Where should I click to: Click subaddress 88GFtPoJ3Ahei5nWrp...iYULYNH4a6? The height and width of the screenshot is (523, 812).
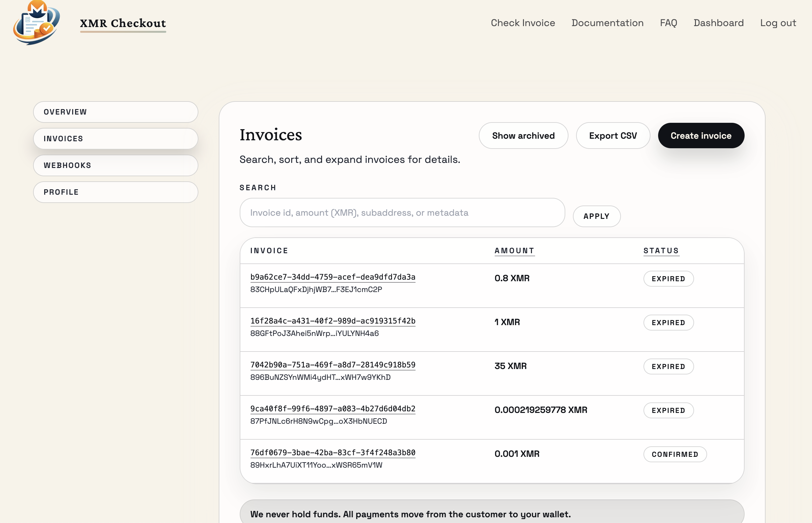[x=314, y=333]
